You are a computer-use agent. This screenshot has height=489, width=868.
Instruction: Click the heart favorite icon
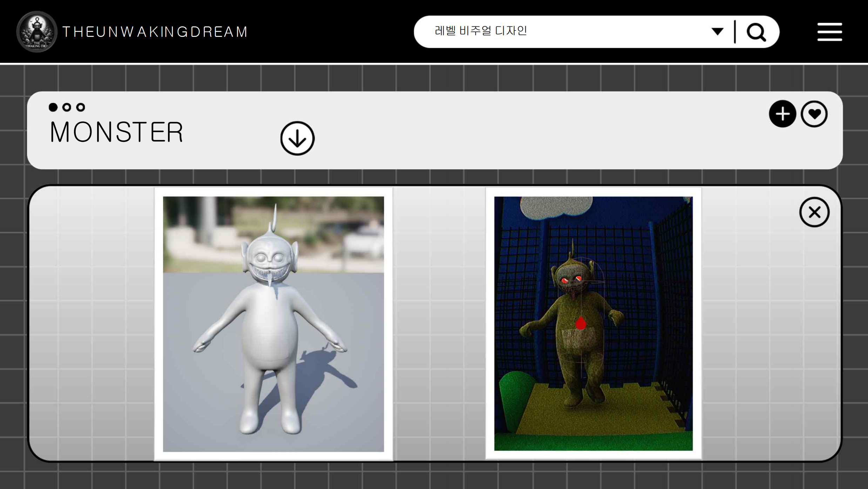tap(814, 114)
